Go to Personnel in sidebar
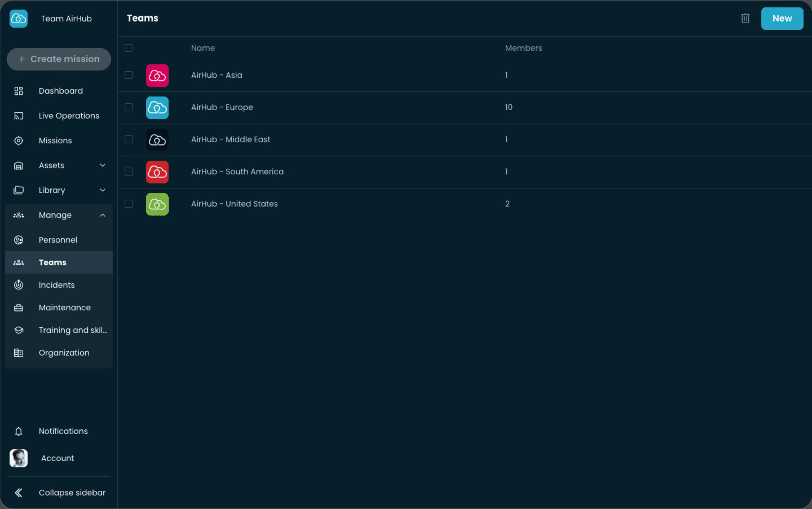The height and width of the screenshot is (509, 812). pos(58,240)
